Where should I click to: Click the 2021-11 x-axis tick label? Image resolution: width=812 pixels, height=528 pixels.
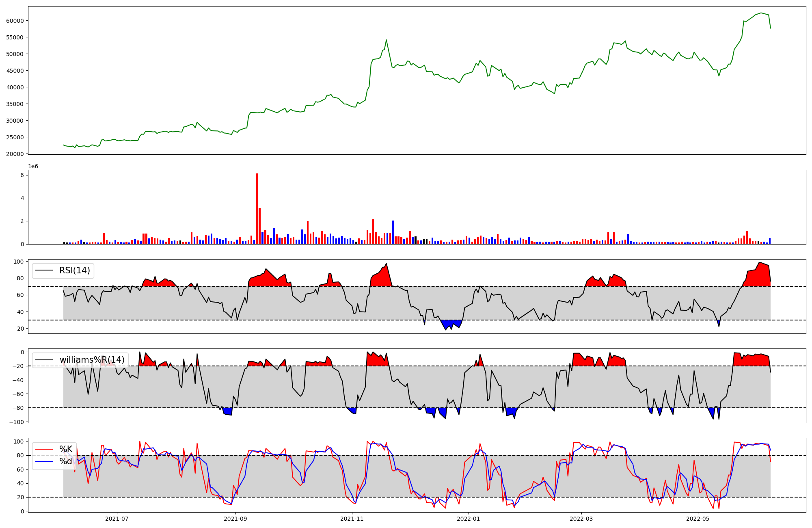[x=352, y=518]
